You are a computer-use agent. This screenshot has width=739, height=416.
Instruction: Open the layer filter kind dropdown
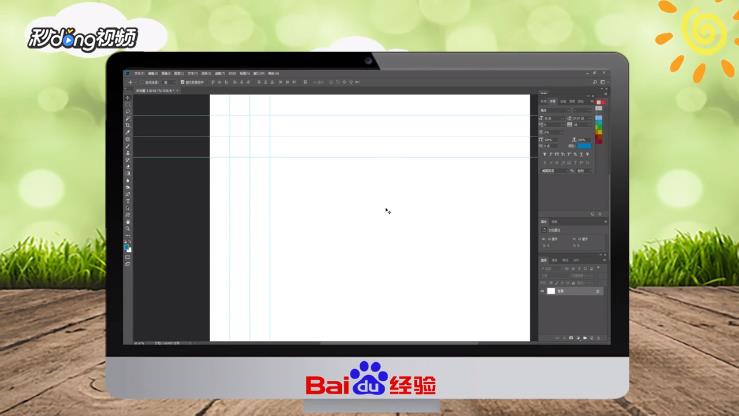[551, 268]
